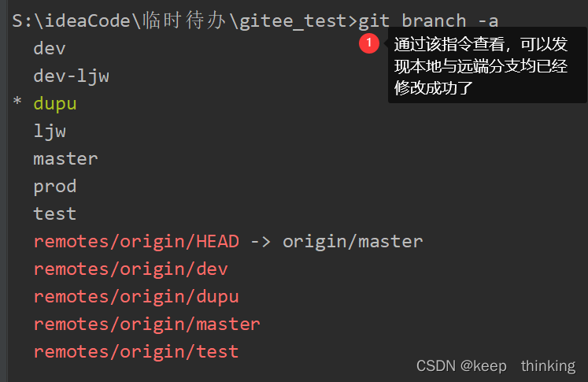Select the ljw branch entry
588x382 pixels.
pos(50,132)
